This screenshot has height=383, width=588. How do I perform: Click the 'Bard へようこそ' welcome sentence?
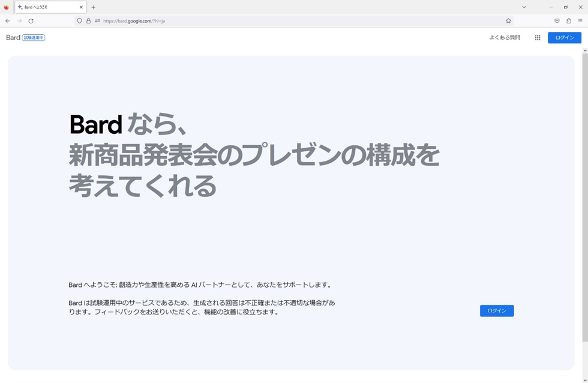[200, 285]
